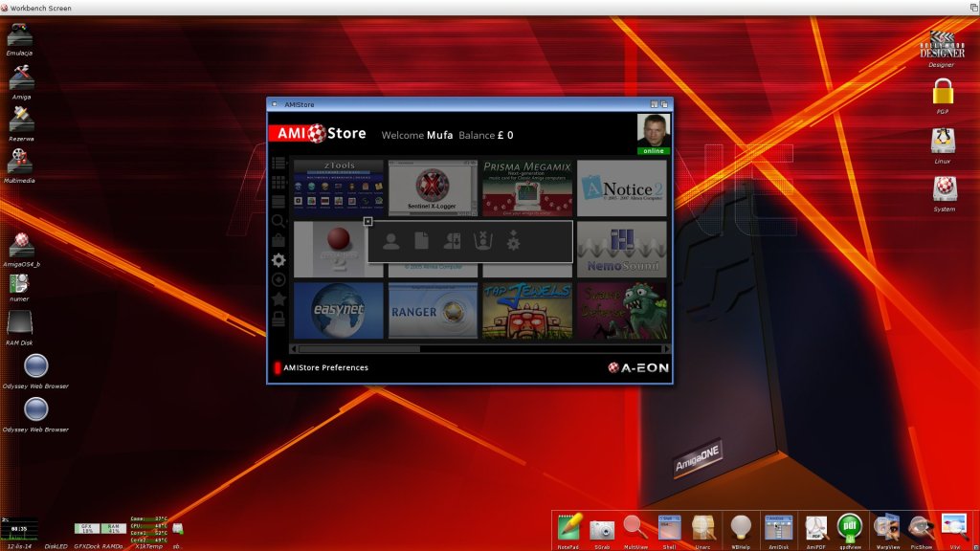980x551 pixels.
Task: Launch AmiDisk from the dock
Action: (x=778, y=530)
